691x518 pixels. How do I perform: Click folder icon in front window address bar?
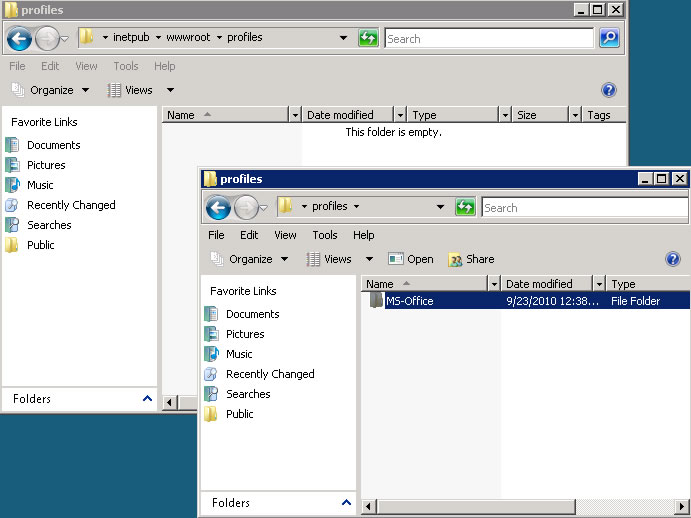point(286,206)
